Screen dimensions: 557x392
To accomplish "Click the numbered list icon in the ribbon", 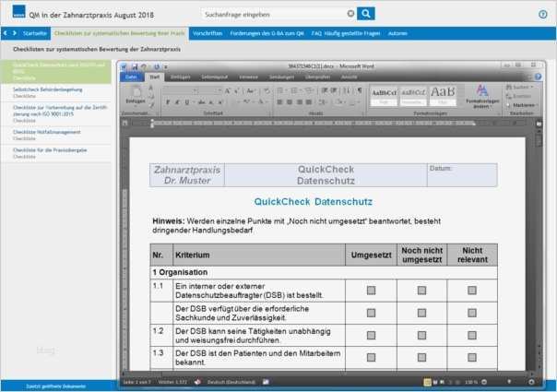I will 294,90.
